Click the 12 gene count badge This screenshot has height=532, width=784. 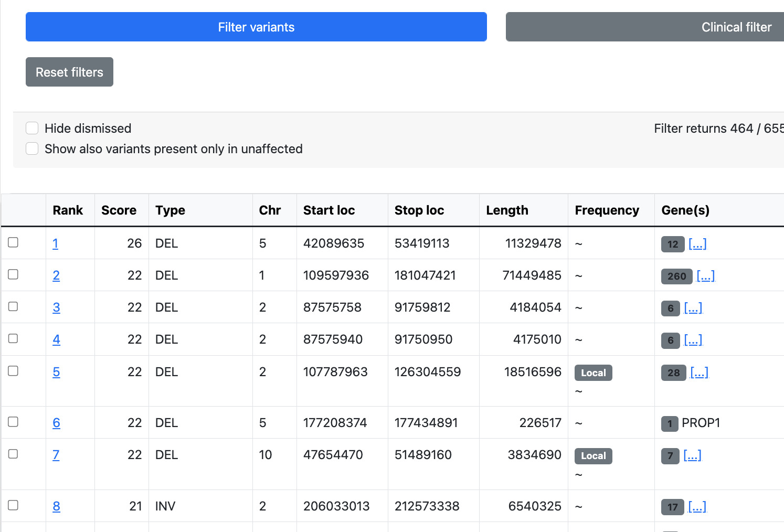[673, 244]
